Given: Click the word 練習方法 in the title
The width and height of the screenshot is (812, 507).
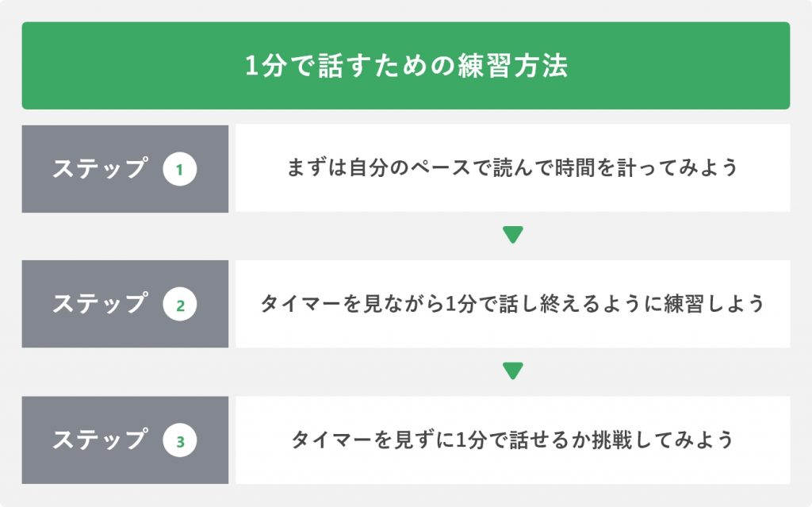Looking at the screenshot, I should pos(513,66).
